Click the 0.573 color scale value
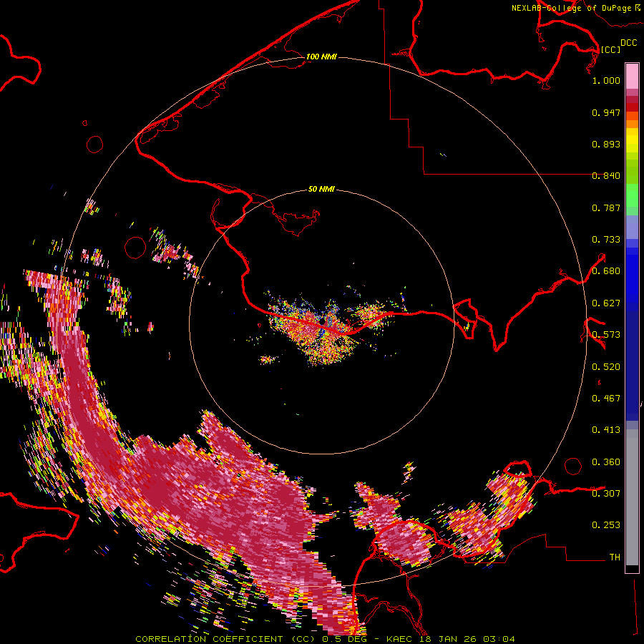Image resolution: width=644 pixels, height=644 pixels. point(606,335)
